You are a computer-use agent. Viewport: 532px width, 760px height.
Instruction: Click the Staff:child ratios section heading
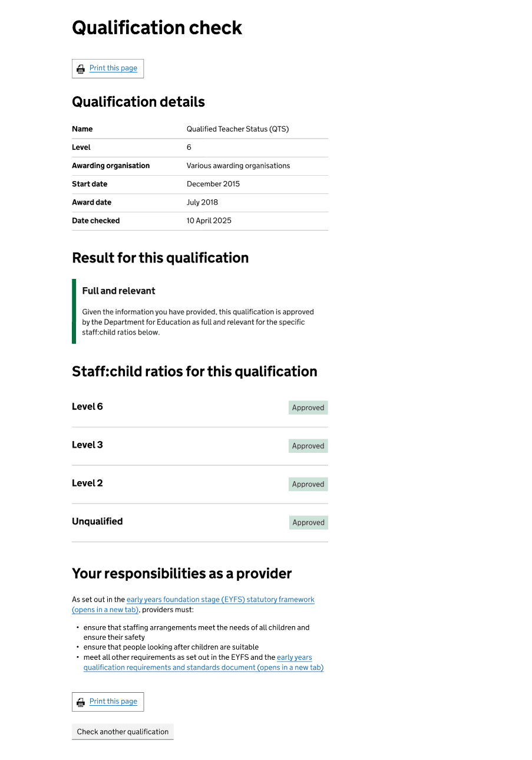point(194,371)
